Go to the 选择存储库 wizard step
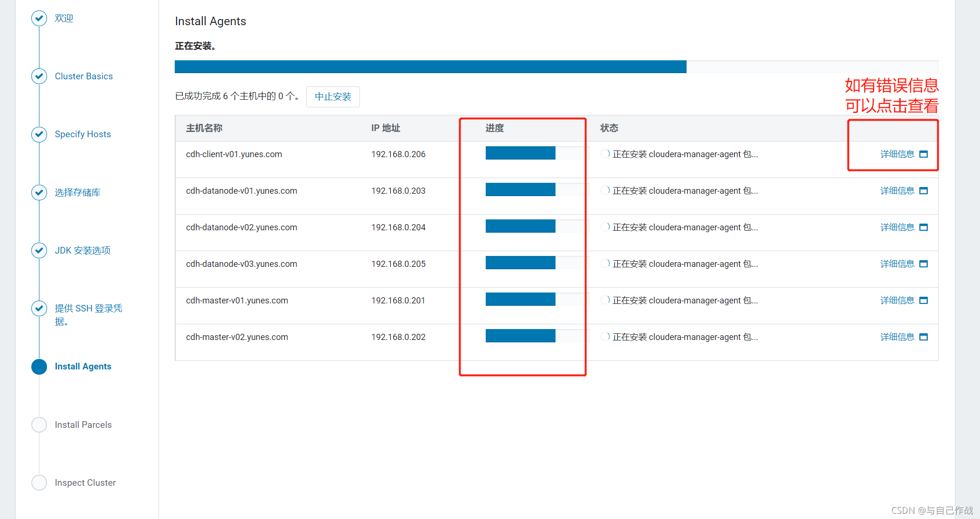 pos(77,192)
